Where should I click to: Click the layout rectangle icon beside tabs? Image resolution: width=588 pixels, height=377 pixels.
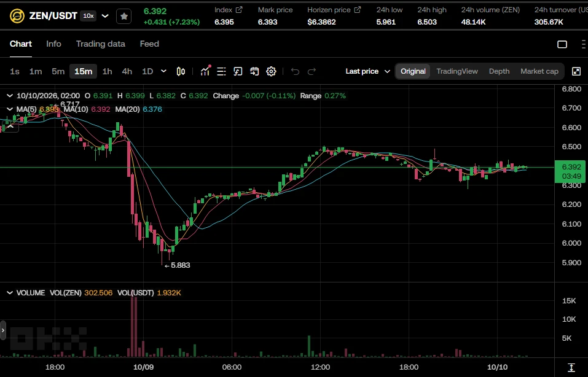[562, 44]
